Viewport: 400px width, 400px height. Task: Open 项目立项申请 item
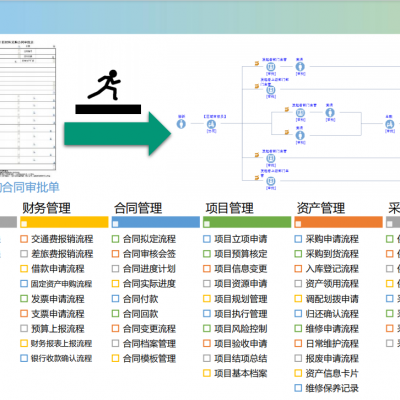[x=240, y=239]
